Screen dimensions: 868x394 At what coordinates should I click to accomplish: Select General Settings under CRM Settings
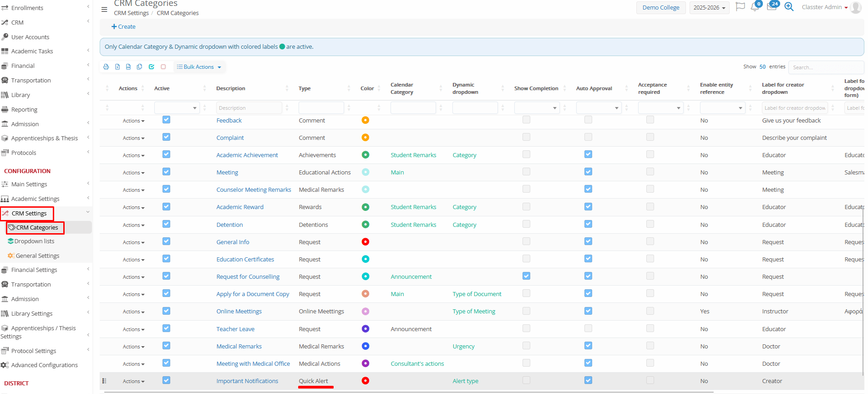[x=37, y=256]
